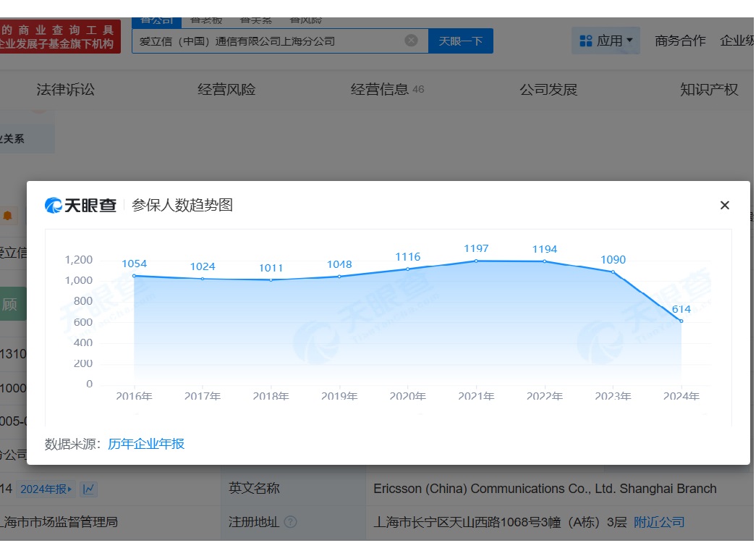This screenshot has height=543, width=756.
Task: Select the 2018年 data point 1011
Action: (271, 280)
